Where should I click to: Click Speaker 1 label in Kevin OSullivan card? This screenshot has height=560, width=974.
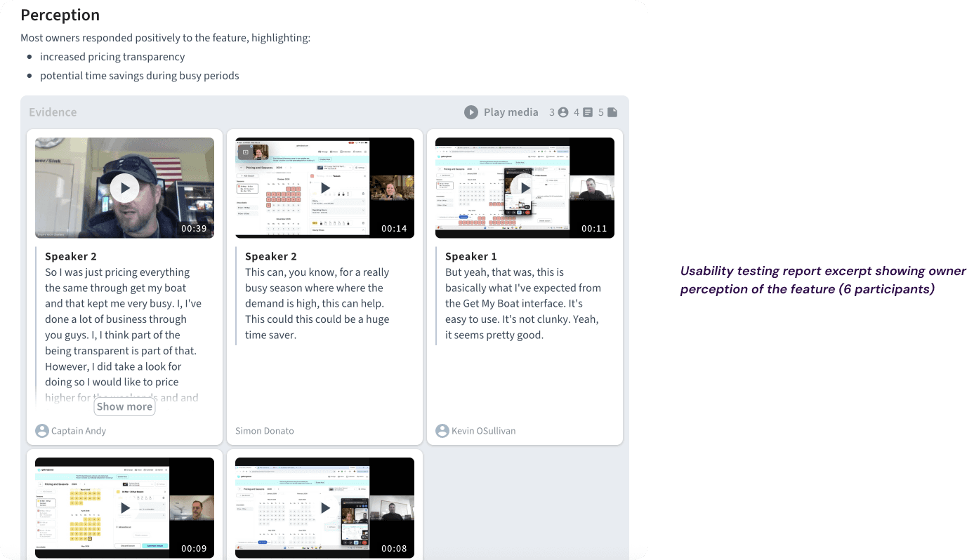click(x=471, y=257)
